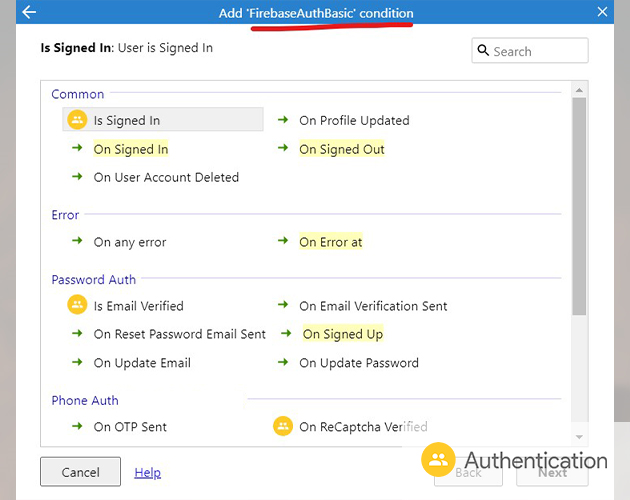Select On Reset Password Email Sent
The width and height of the screenshot is (630, 500).
(180, 334)
